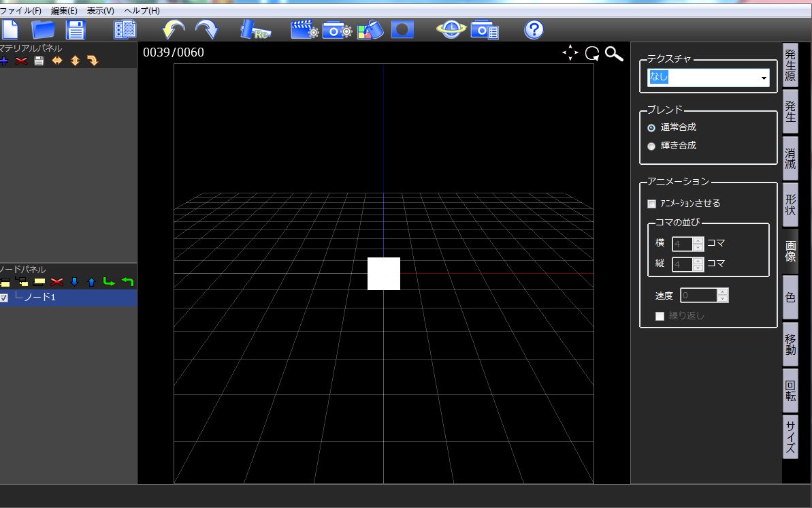Open the ヘルプ(H) menu
The height and width of the screenshot is (508, 812).
(142, 11)
